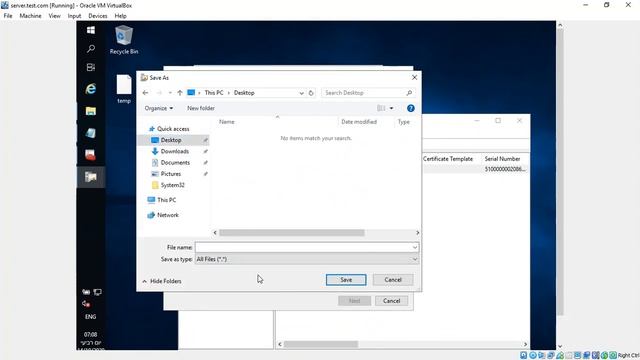This screenshot has width=640, height=360.
Task: Click New folder button
Action: 201,108
